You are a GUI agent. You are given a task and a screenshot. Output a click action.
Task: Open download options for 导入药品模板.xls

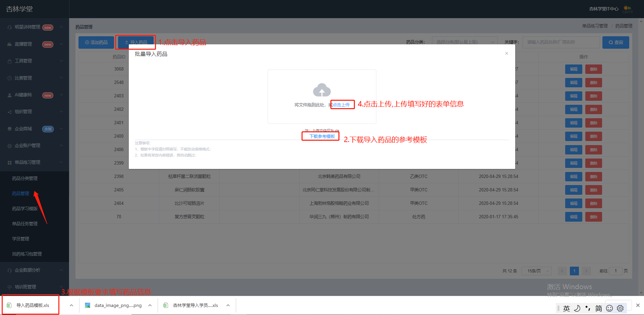tap(71, 305)
